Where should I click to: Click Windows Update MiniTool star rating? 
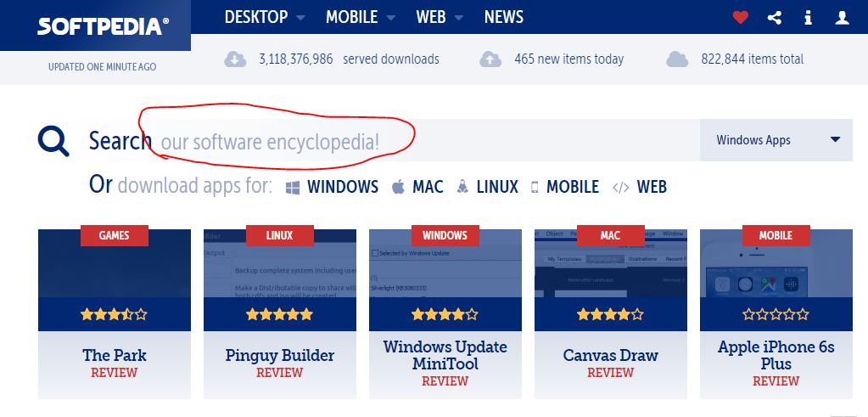click(x=445, y=314)
